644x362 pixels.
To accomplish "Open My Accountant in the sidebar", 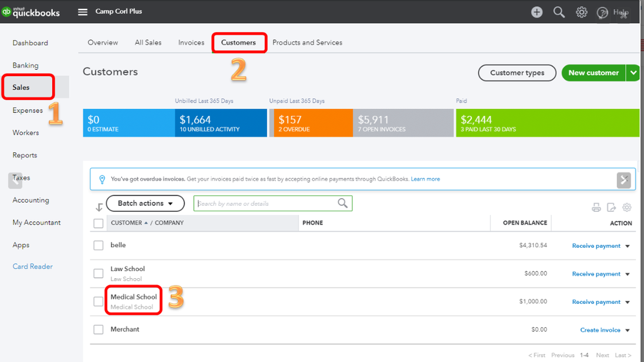I will 36,222.
